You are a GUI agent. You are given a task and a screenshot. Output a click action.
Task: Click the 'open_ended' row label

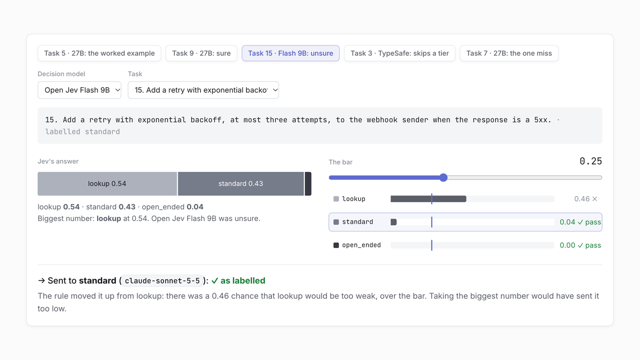[361, 245]
